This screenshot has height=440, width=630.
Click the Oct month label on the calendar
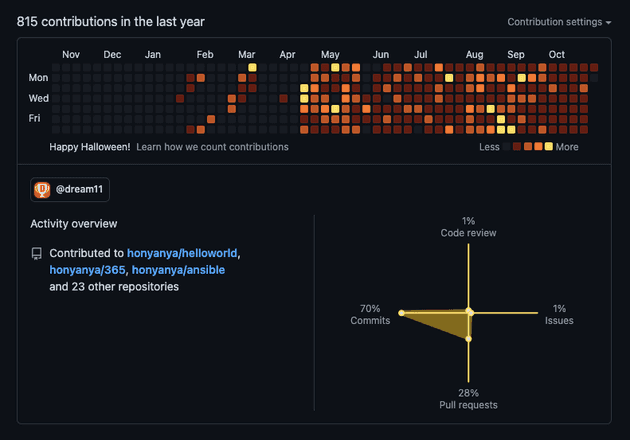click(x=556, y=55)
